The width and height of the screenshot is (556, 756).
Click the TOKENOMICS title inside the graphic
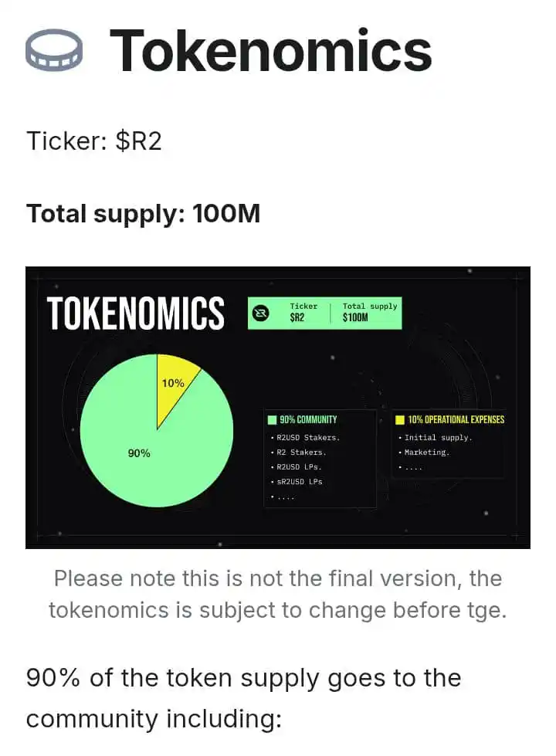point(136,314)
